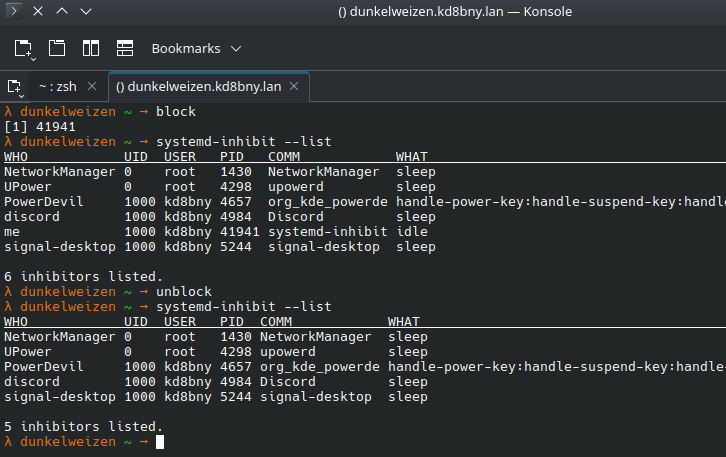The height and width of the screenshot is (457, 726).
Task: Switch to the "~ : zsh" tab
Action: [58, 87]
